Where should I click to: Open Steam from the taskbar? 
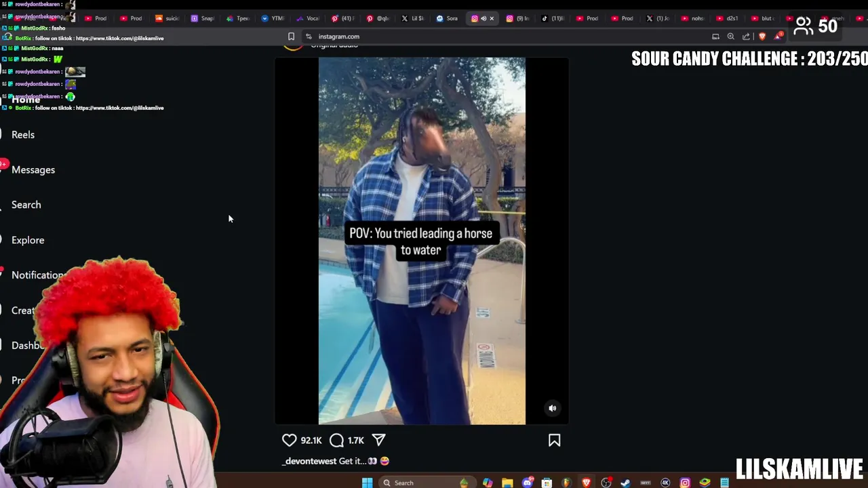tap(625, 483)
